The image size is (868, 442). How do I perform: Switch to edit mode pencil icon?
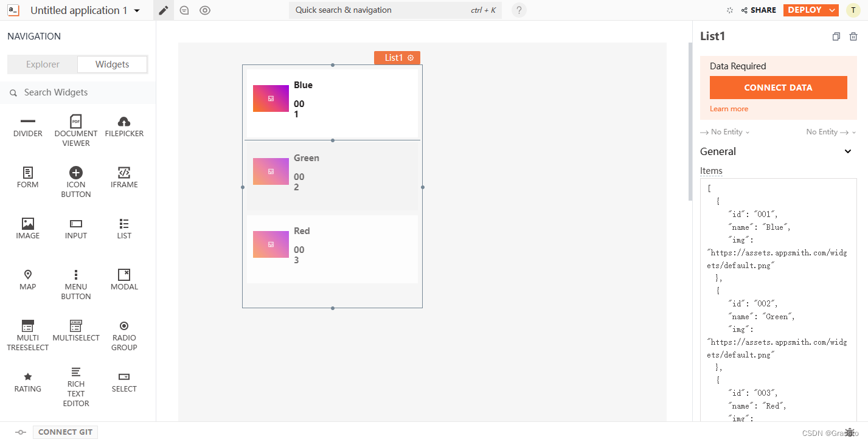pyautogui.click(x=163, y=10)
